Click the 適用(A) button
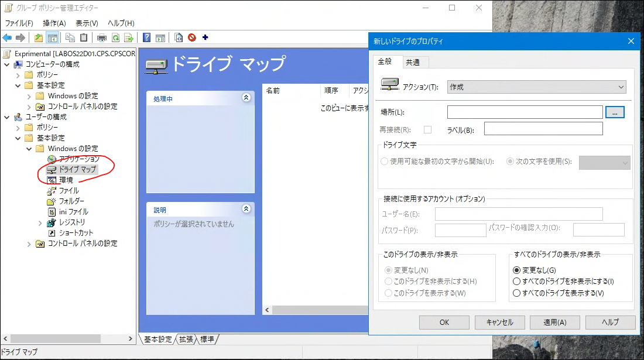The width and height of the screenshot is (644, 360). click(555, 322)
